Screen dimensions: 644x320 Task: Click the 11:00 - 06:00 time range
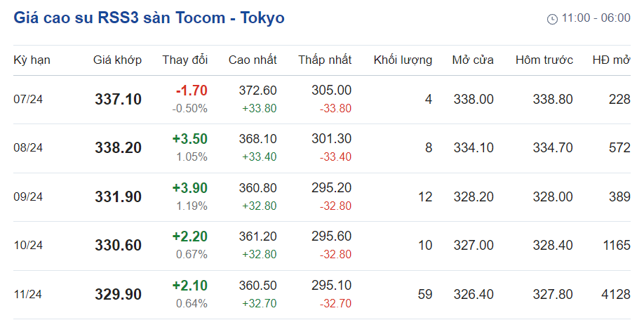[596, 18]
